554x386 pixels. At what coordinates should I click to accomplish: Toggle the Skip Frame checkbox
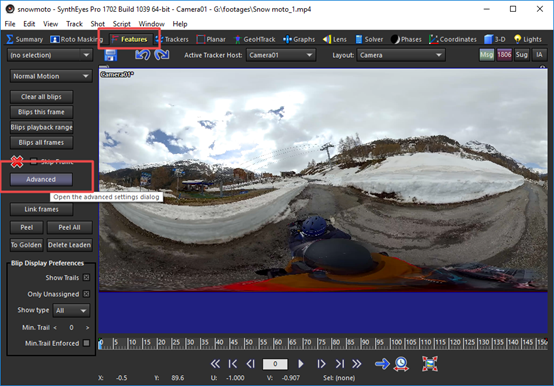34,162
